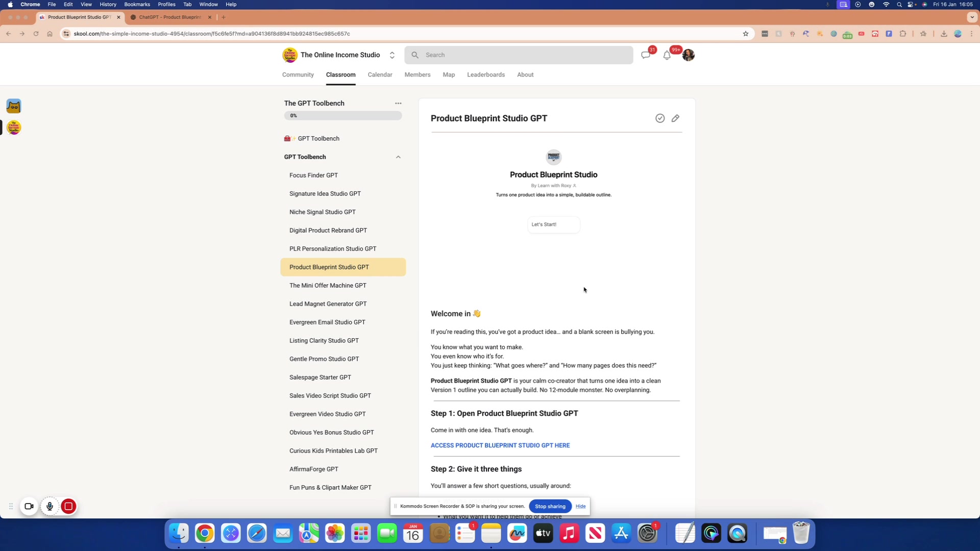Screen dimensions: 980x551
Task: Click ACCESS PRODUCT BLUEPRINT STUDIO GPT HERE link
Action: click(500, 445)
